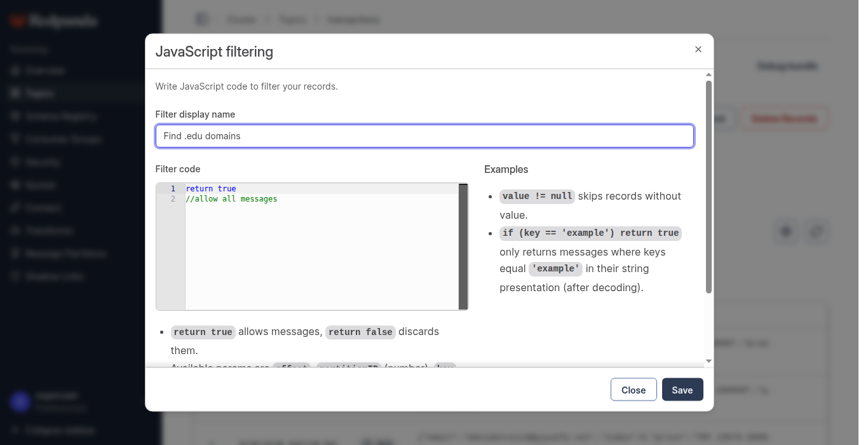Click the code editor's dark vertical scrollbar
The width and height of the screenshot is (868, 445).
coord(463,247)
